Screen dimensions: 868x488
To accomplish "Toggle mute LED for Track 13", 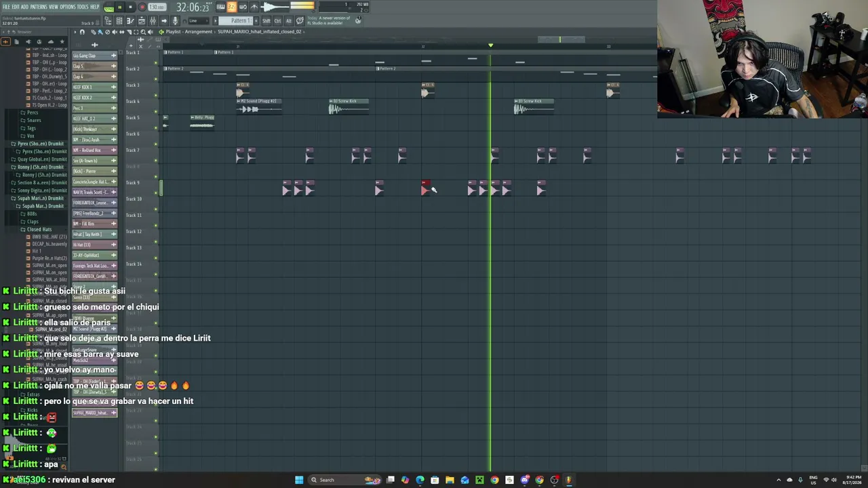I will [156, 258].
